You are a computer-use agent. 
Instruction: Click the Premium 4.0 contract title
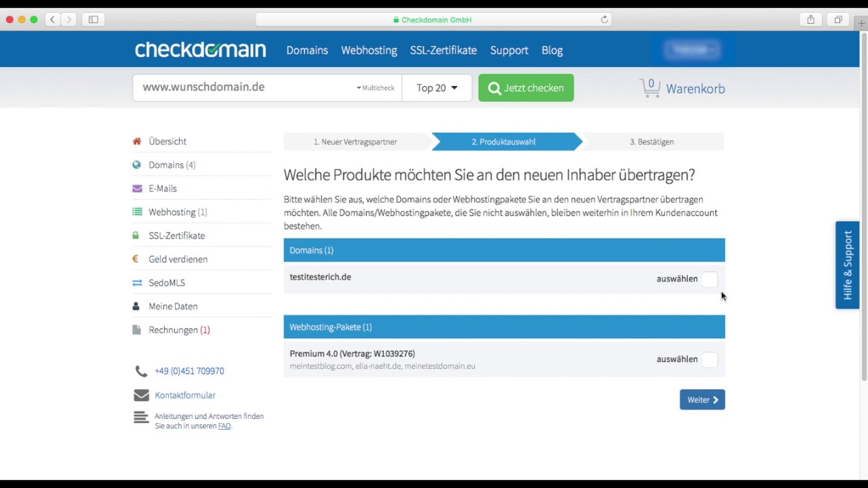352,354
